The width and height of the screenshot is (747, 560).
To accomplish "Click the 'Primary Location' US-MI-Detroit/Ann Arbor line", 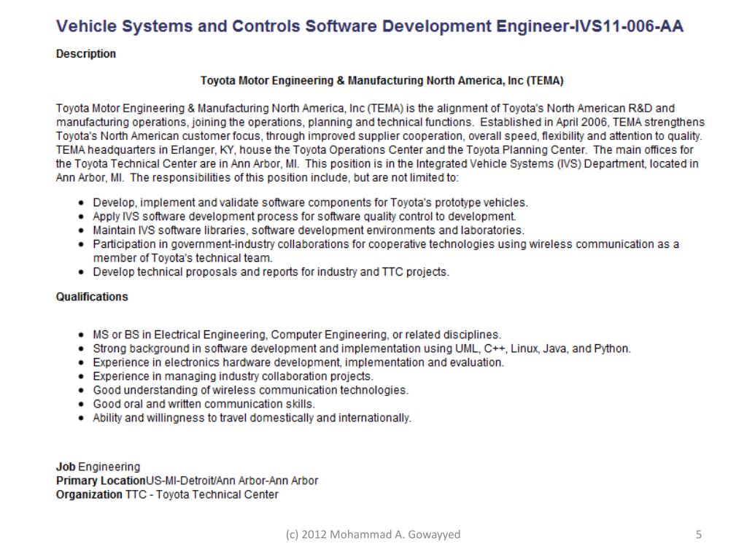I will tap(187, 481).
